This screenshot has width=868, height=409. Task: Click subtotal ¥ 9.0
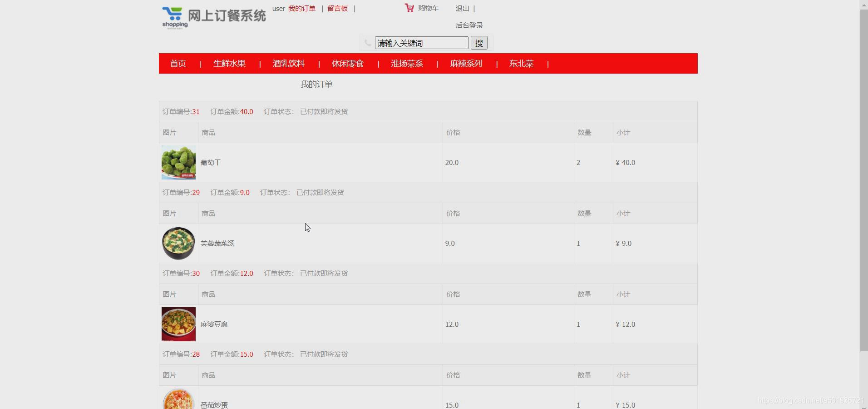click(x=623, y=243)
